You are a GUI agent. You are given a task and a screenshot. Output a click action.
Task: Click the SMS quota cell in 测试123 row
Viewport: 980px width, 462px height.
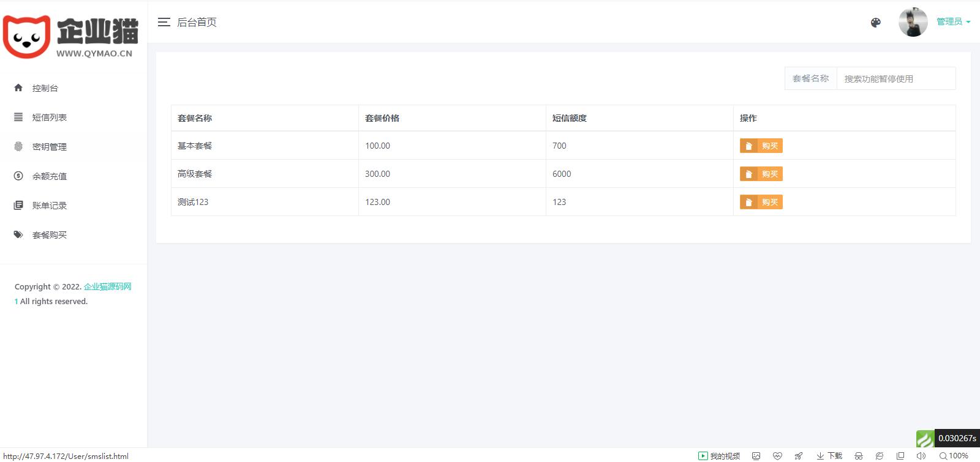pyautogui.click(x=639, y=202)
